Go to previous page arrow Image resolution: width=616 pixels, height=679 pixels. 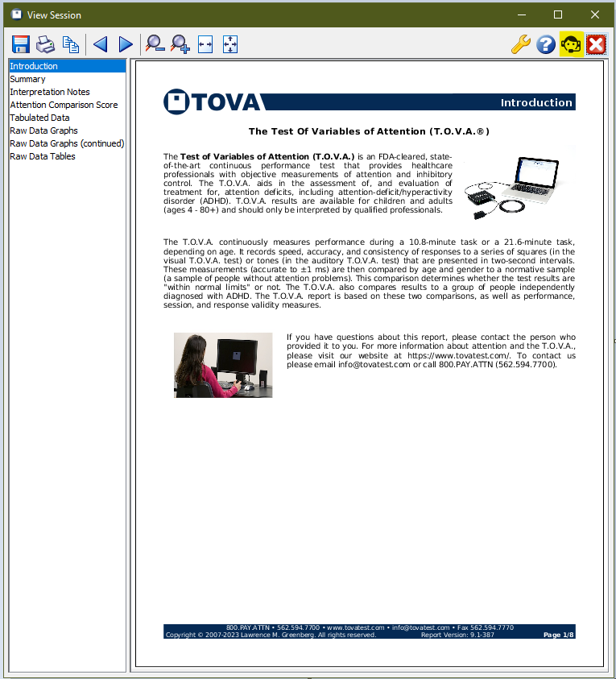tap(101, 44)
